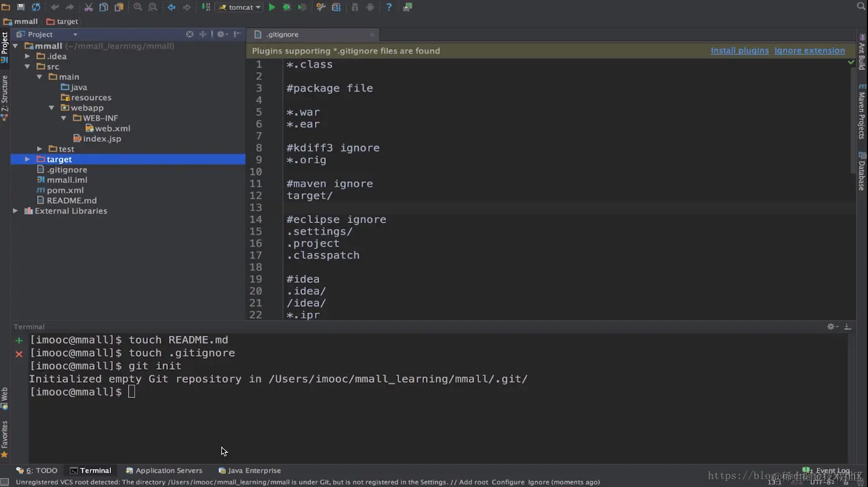
Task: Open the TODO tool window tab
Action: pos(37,470)
